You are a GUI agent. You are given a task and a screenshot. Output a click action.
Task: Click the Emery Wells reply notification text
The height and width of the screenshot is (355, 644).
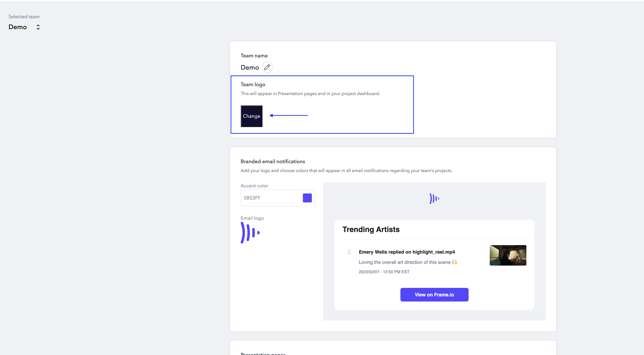tap(407, 252)
